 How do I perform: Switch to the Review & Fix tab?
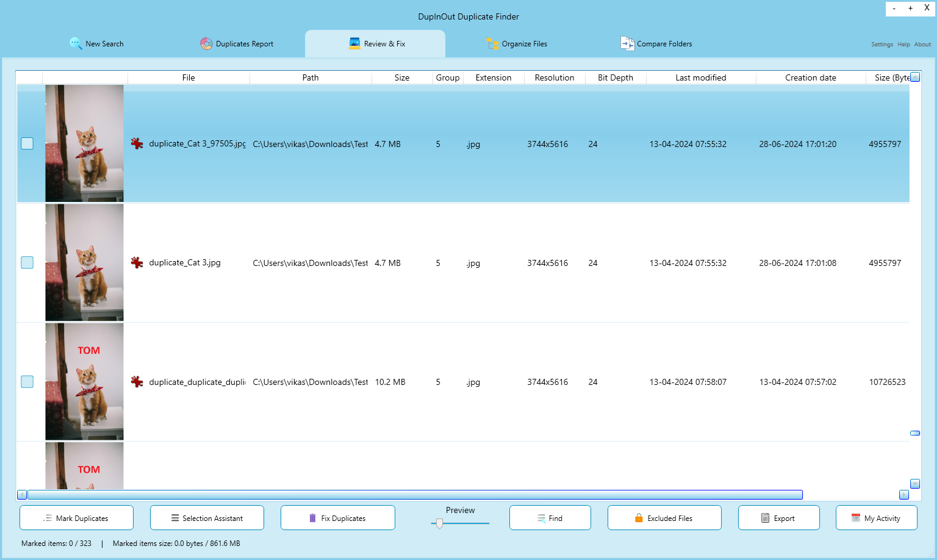click(375, 44)
